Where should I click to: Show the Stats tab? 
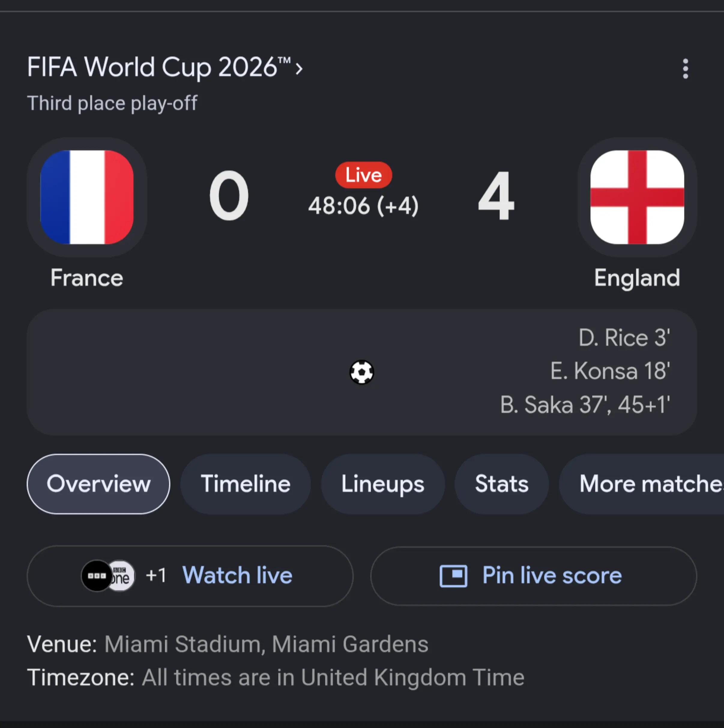pos(502,484)
